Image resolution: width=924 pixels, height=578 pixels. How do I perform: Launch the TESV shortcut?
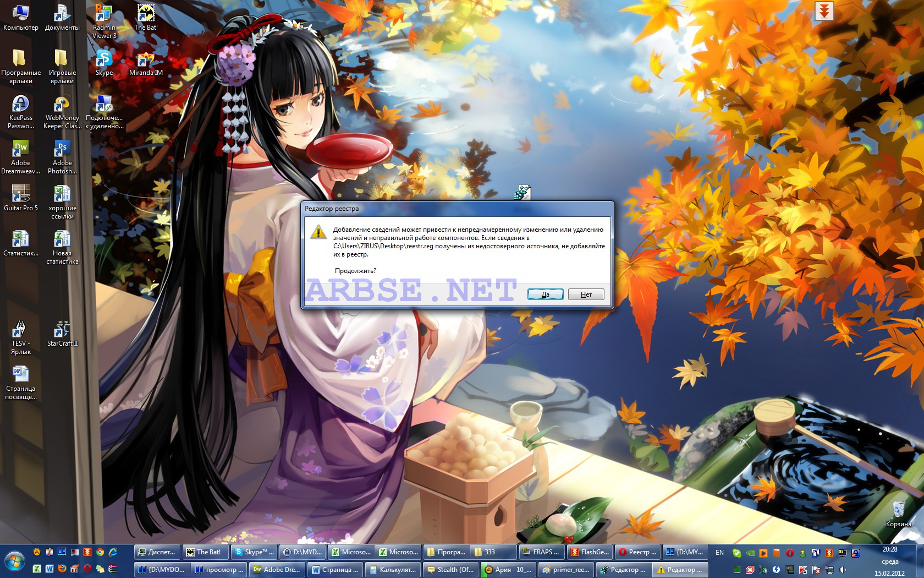(20, 337)
